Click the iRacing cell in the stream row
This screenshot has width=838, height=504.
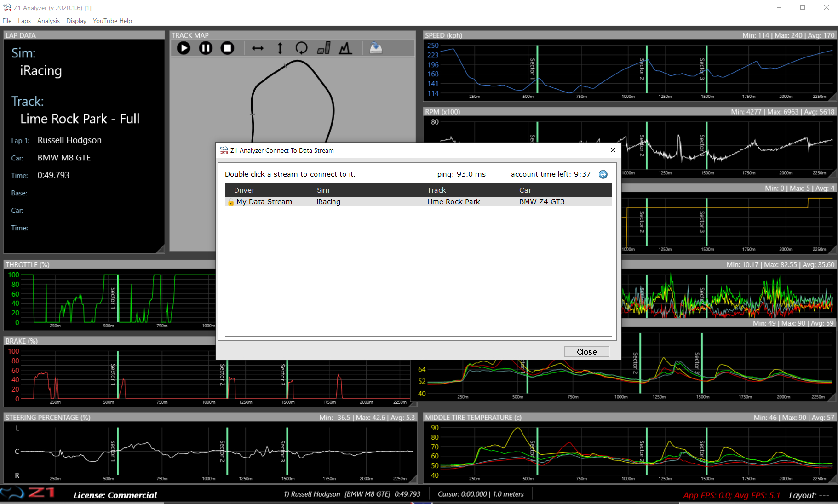point(328,202)
